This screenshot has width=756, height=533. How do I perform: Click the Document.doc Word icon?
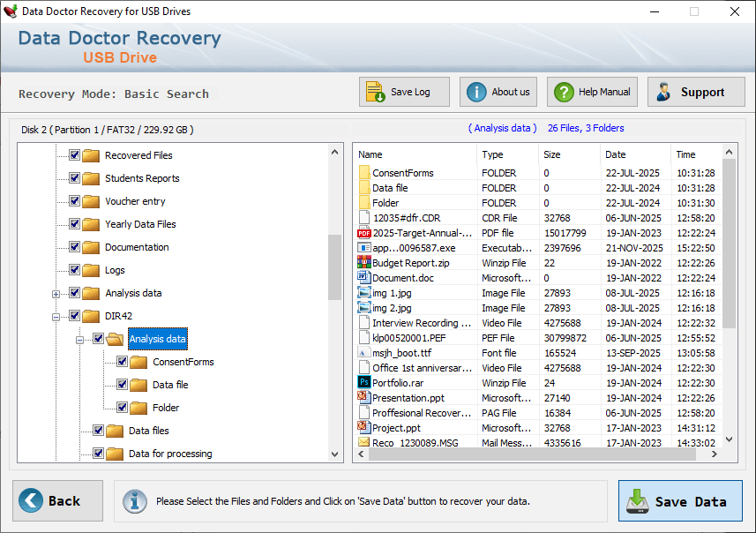363,278
